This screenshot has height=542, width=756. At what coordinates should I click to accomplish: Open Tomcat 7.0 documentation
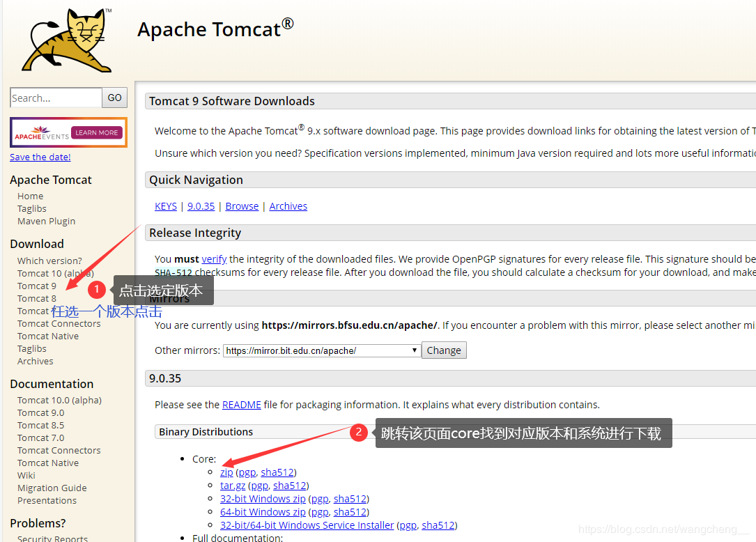pos(40,438)
